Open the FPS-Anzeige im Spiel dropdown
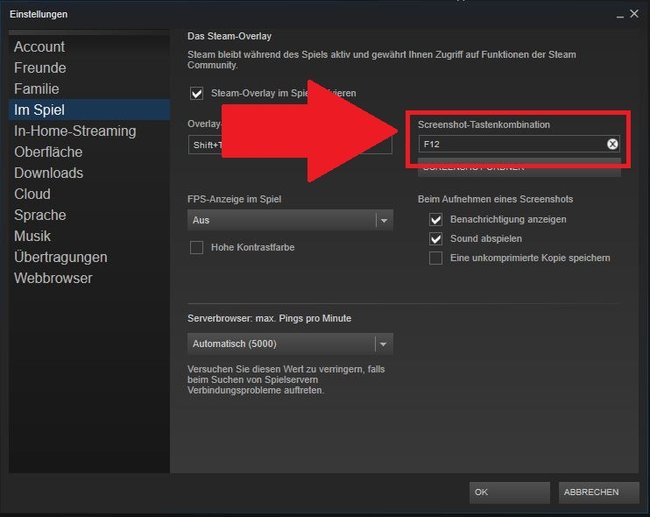The image size is (650, 517). 290,220
